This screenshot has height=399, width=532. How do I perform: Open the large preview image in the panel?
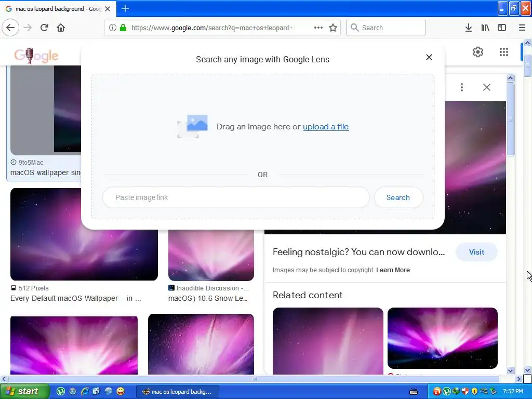click(475, 167)
